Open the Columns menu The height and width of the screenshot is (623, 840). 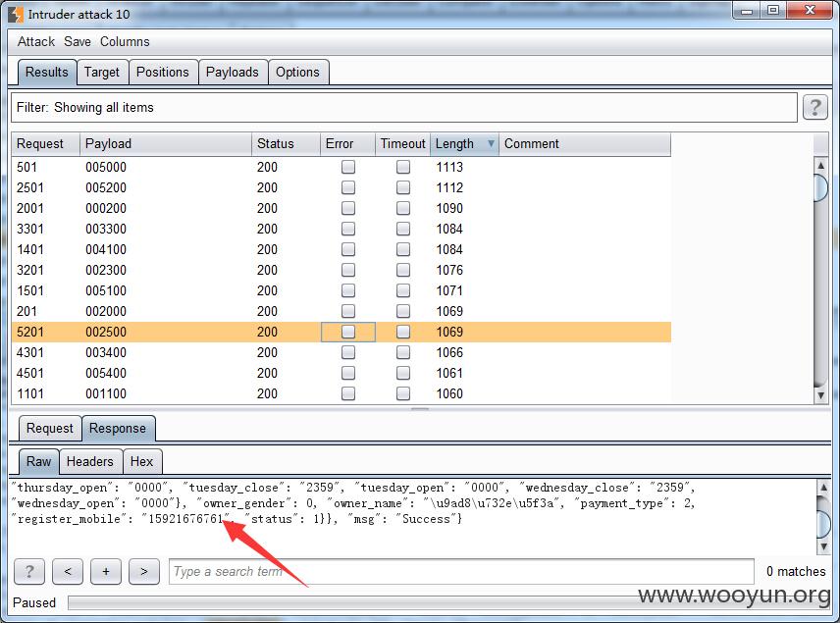[x=125, y=41]
